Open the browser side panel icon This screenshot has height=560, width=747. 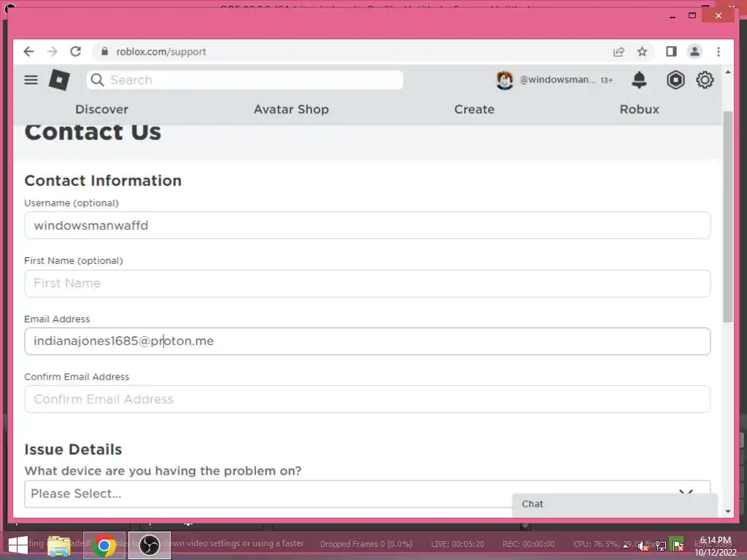671,52
